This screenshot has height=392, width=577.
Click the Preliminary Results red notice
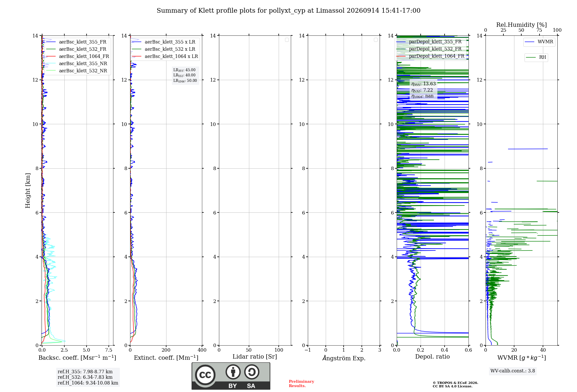pyautogui.click(x=301, y=384)
